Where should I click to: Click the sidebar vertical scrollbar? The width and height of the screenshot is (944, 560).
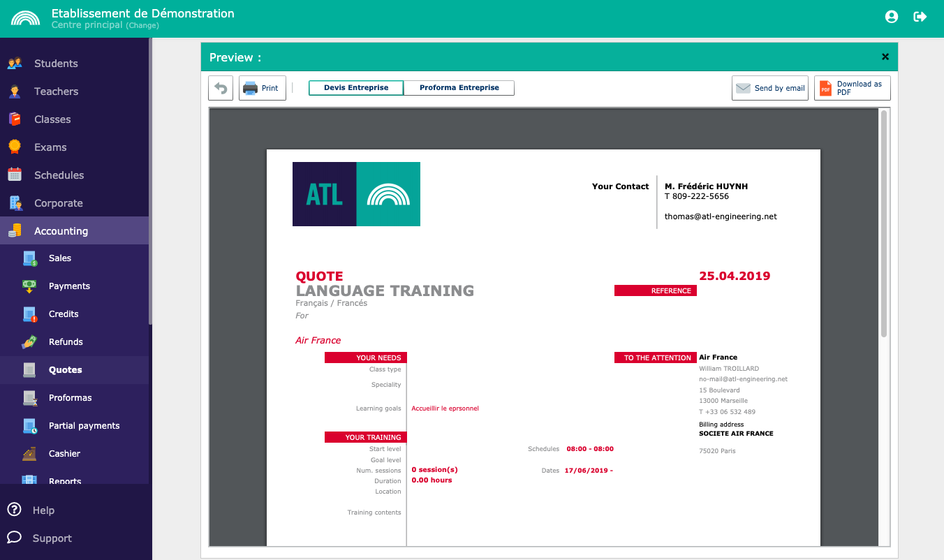point(150,182)
